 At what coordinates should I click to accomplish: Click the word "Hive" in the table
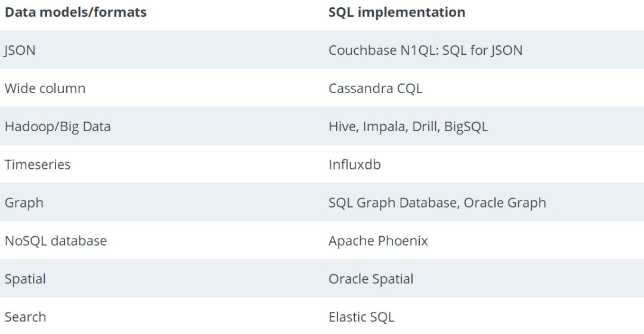point(341,126)
